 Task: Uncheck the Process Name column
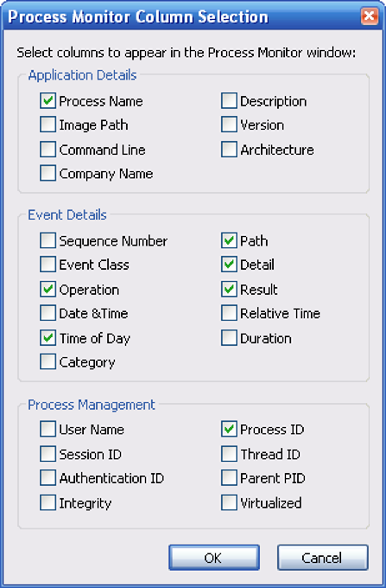[x=47, y=101]
